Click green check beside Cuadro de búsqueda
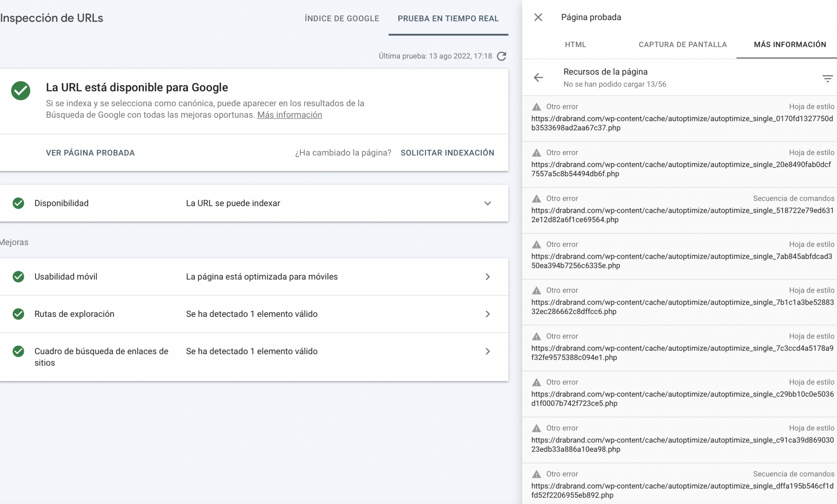Image resolution: width=837 pixels, height=504 pixels. click(x=18, y=351)
